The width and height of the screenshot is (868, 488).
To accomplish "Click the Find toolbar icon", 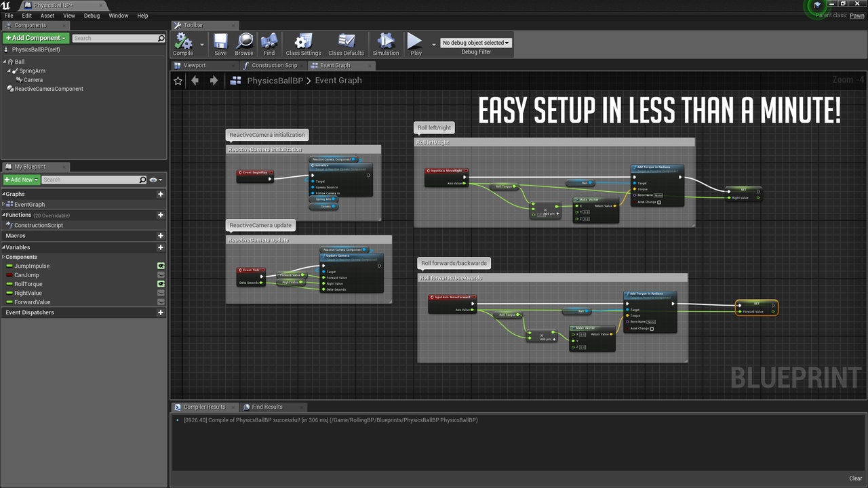I will 269,42.
